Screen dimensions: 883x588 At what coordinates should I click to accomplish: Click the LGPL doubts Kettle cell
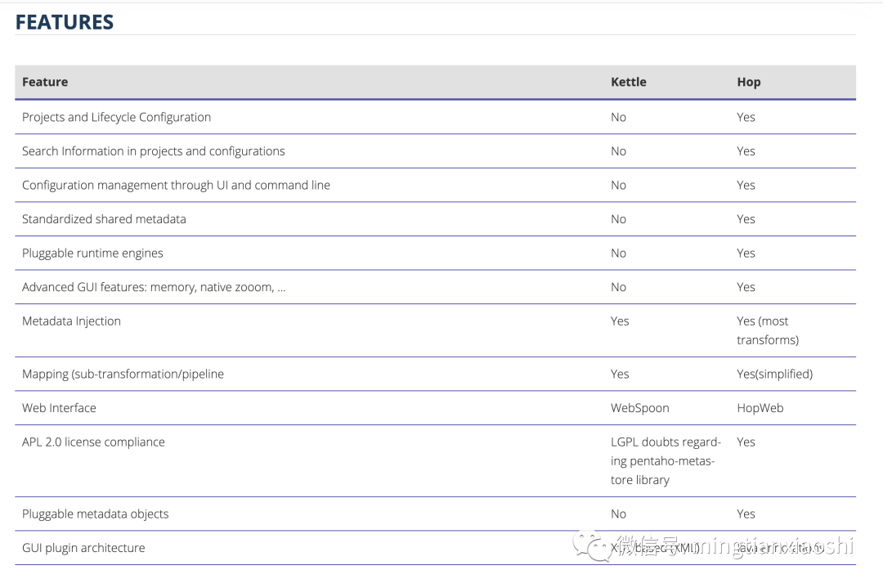coord(665,461)
